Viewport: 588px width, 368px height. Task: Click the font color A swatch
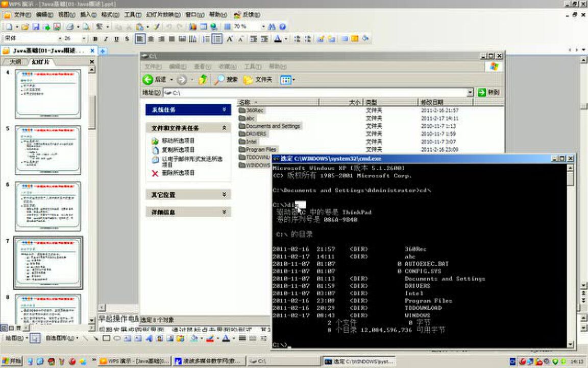(277, 39)
